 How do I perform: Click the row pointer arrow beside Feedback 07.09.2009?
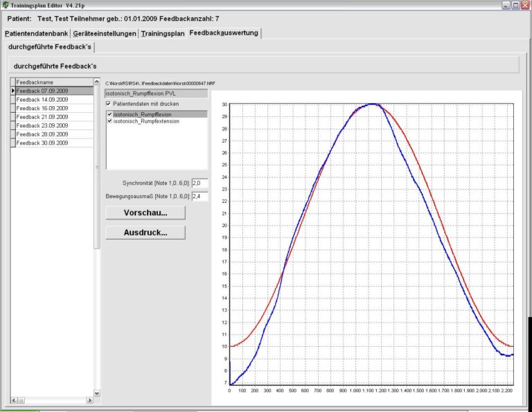[x=12, y=91]
